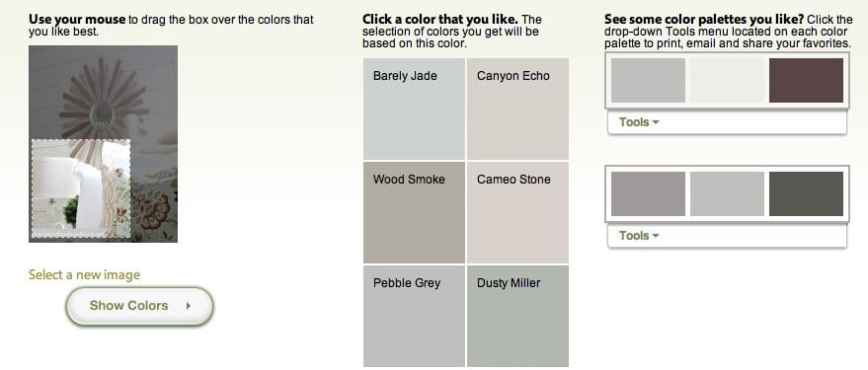Select dark charcoal green swatch in second palette
Image resolution: width=868 pixels, height=370 pixels.
[x=806, y=193]
